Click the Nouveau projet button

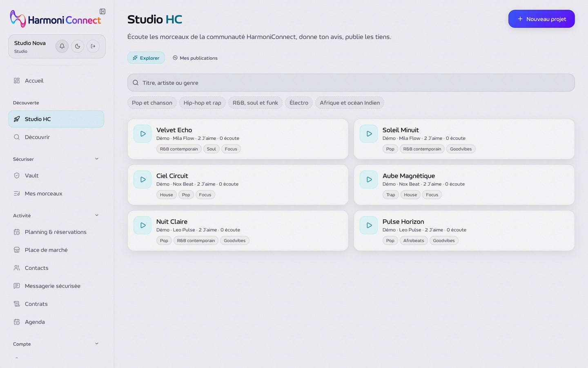(x=541, y=19)
